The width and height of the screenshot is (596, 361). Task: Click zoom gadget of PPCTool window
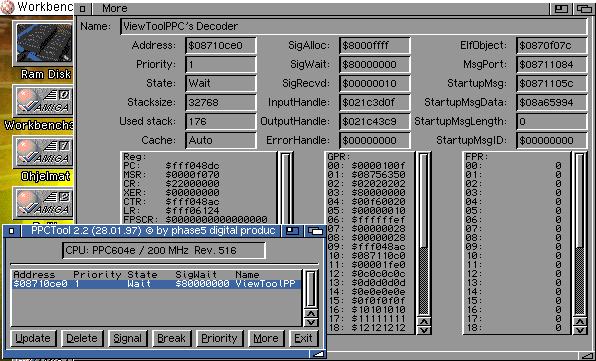(x=292, y=231)
